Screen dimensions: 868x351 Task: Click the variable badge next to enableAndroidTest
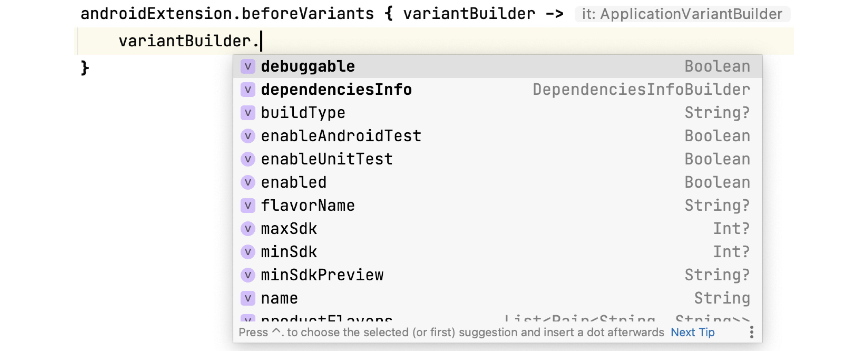coord(248,136)
